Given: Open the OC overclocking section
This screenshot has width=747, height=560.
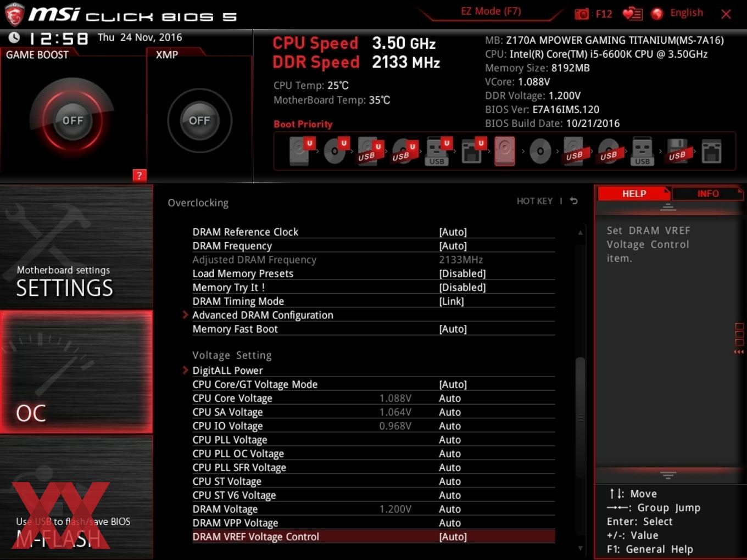Looking at the screenshot, I should [x=76, y=372].
